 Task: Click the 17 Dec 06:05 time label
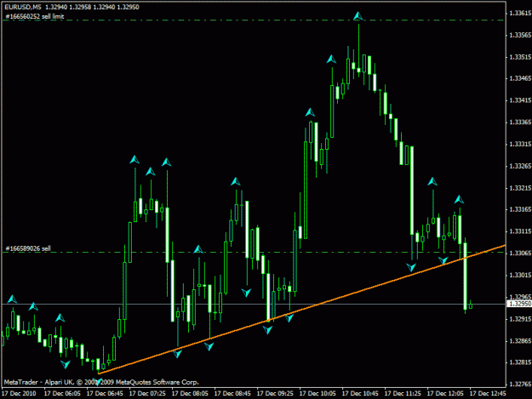click(x=62, y=394)
